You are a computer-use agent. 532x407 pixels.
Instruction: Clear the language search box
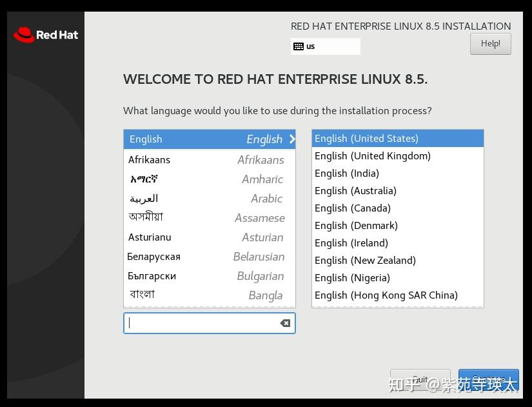pyautogui.click(x=284, y=323)
